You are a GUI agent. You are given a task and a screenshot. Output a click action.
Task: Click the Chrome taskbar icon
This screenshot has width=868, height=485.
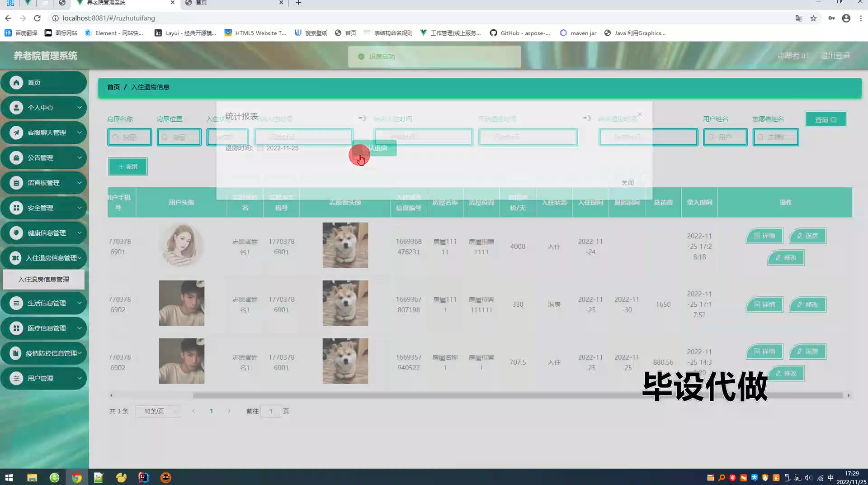point(76,477)
